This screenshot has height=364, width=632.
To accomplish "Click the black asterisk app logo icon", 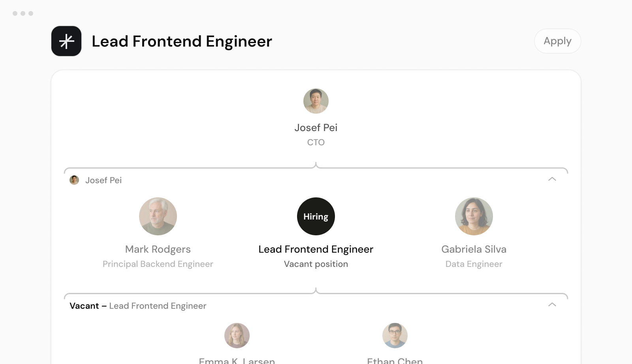I will click(66, 41).
